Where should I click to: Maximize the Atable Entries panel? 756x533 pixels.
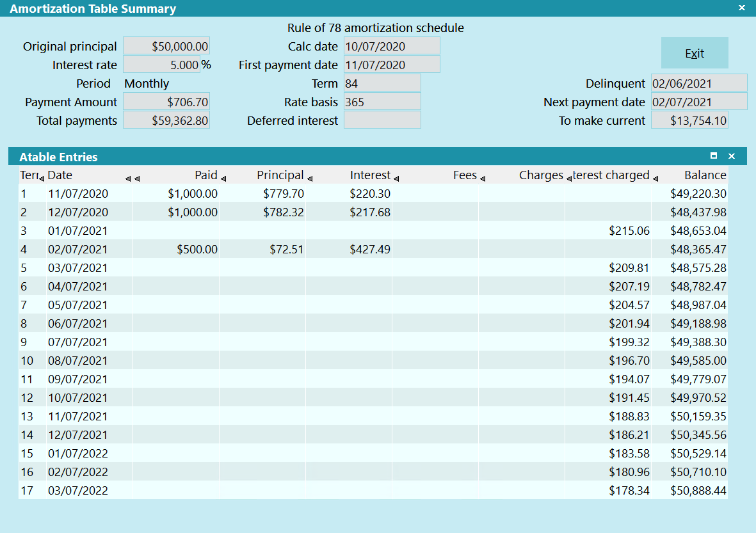point(714,155)
